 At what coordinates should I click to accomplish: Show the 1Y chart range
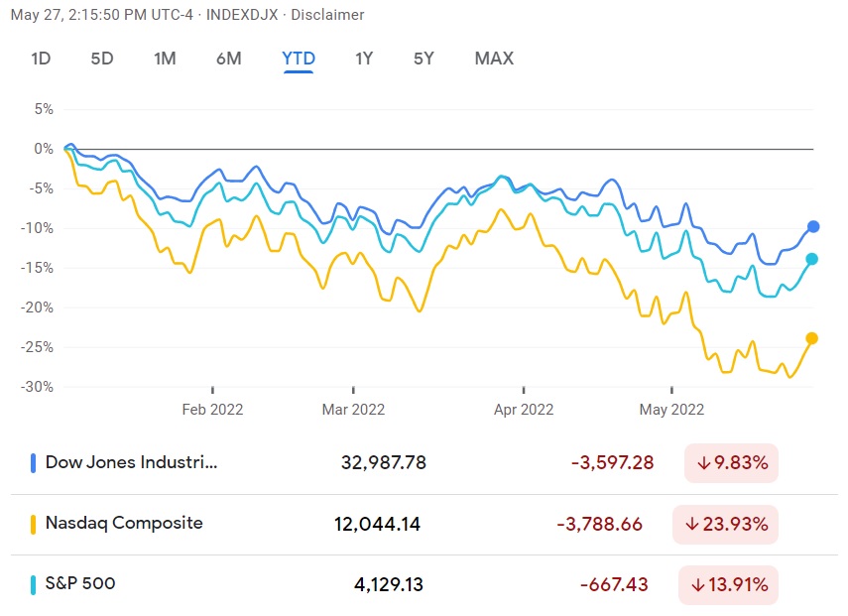(364, 59)
